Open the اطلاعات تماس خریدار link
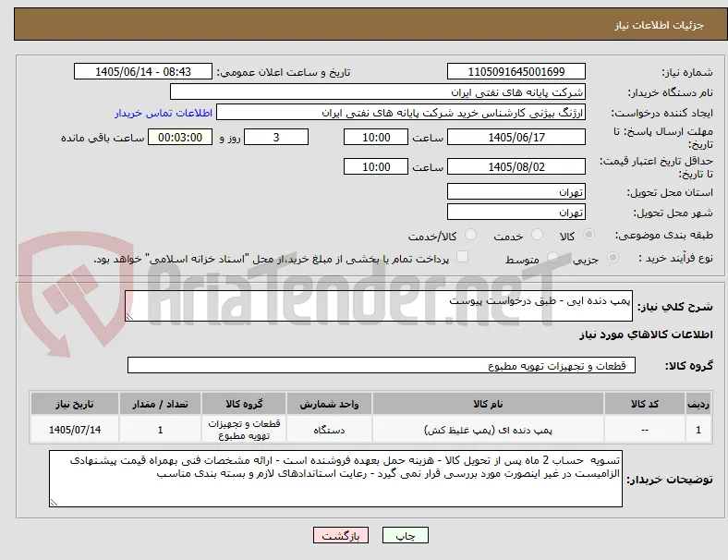Image resolution: width=728 pixels, height=560 pixels. click(x=164, y=113)
